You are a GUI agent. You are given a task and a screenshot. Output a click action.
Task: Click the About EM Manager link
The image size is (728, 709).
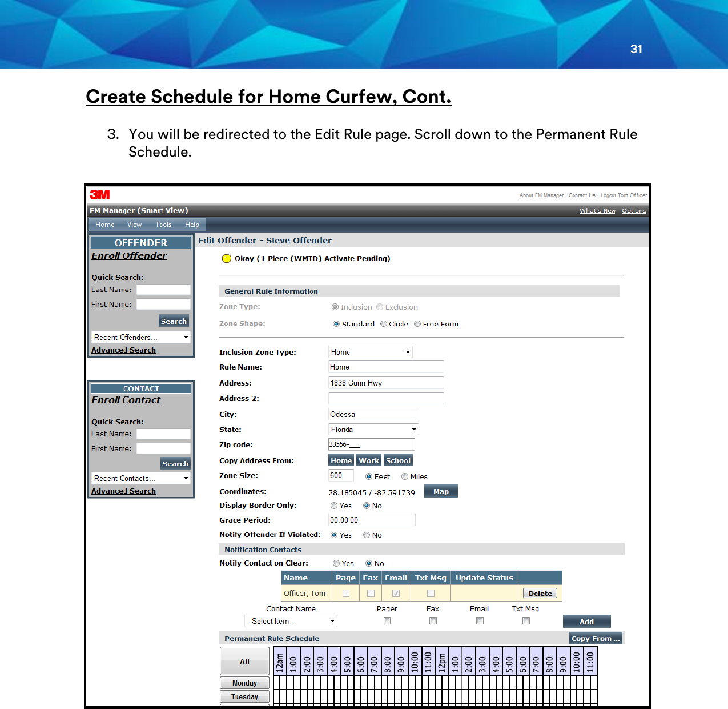(541, 195)
